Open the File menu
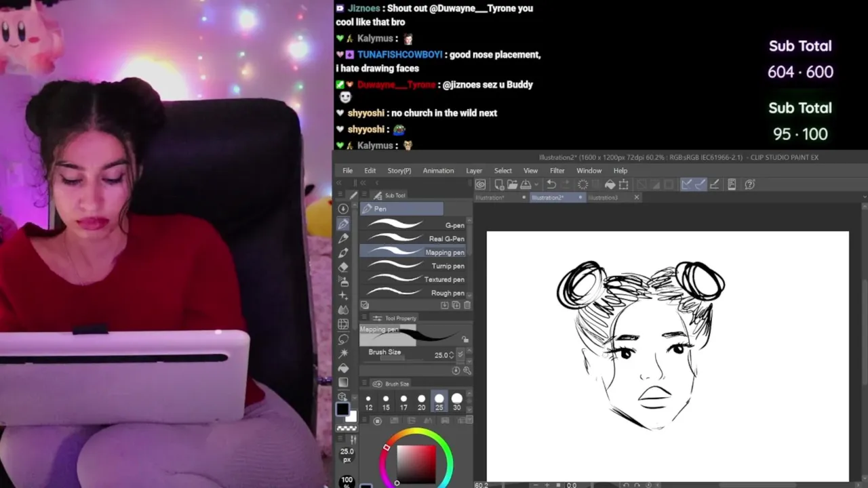This screenshot has height=488, width=868. coord(347,171)
